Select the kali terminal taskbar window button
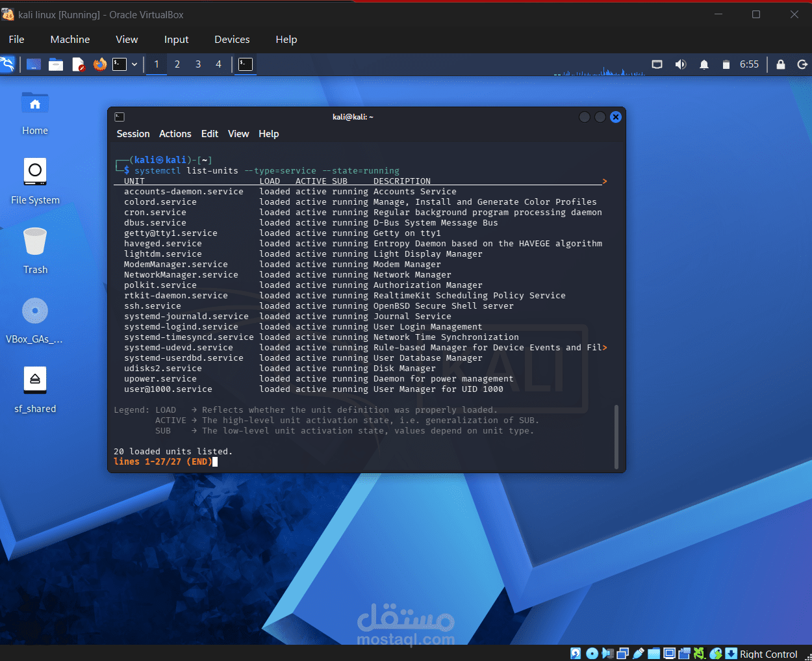 (x=246, y=64)
